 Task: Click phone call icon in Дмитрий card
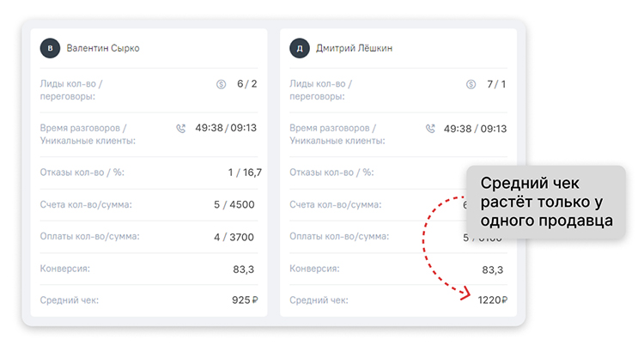[x=431, y=129]
